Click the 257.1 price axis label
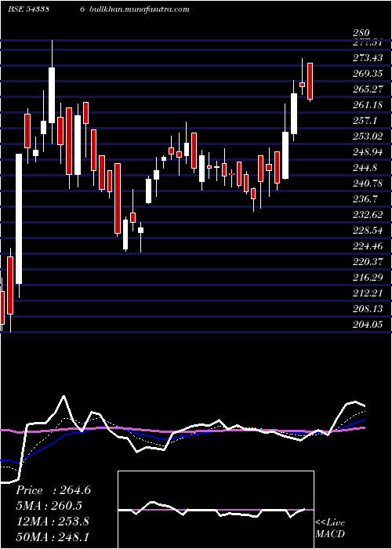This screenshot has height=549, width=392. 365,121
